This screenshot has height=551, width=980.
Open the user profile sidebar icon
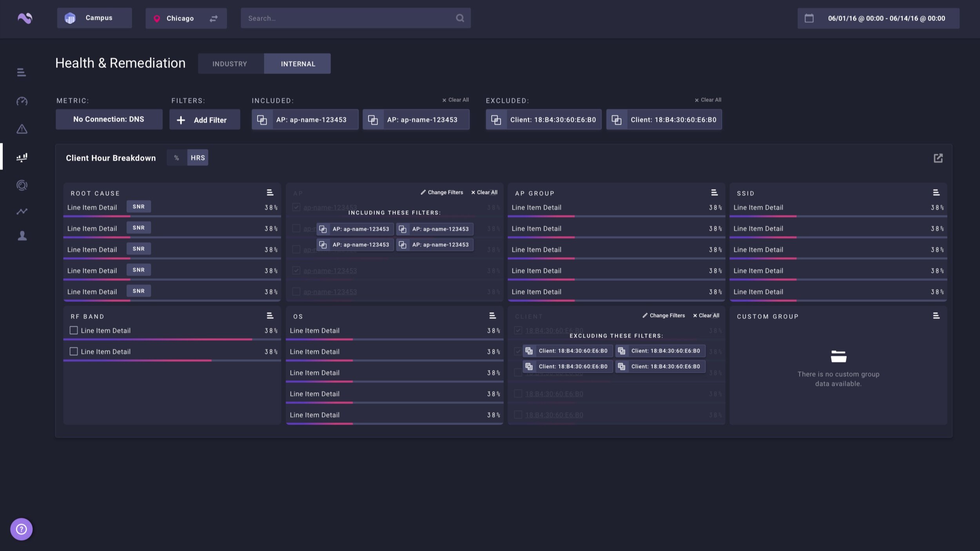coord(22,236)
